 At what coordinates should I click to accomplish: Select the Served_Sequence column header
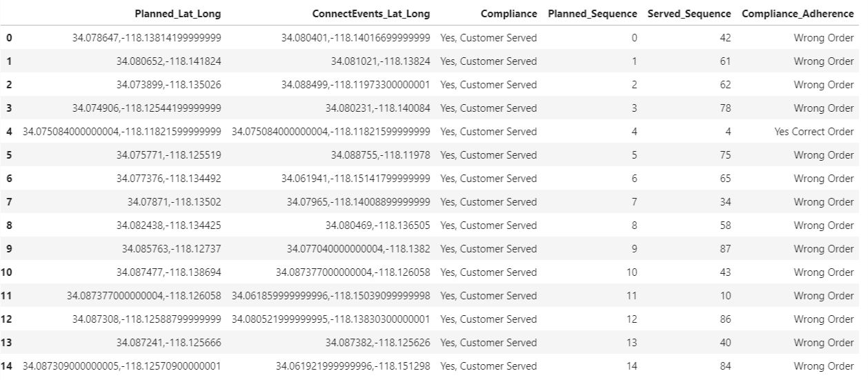(x=689, y=14)
